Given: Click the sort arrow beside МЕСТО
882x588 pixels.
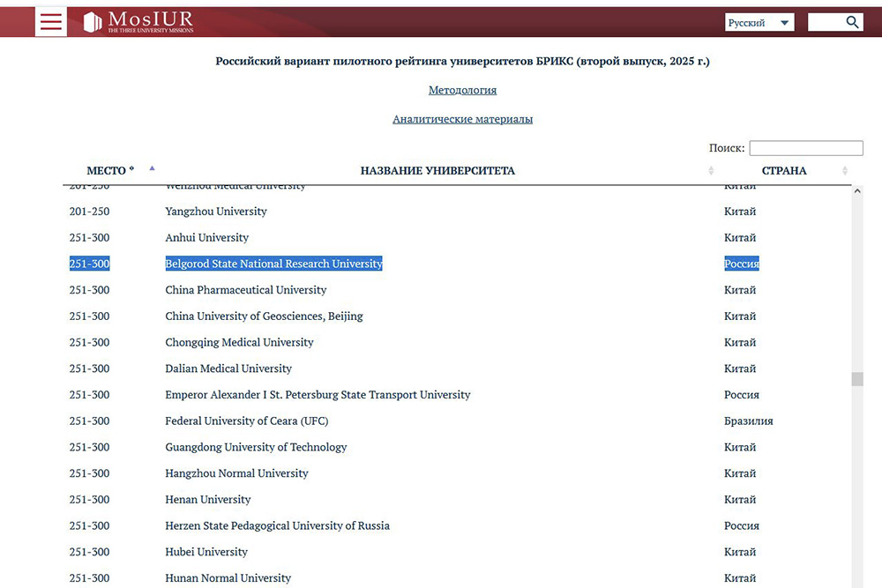Looking at the screenshot, I should pyautogui.click(x=152, y=167).
